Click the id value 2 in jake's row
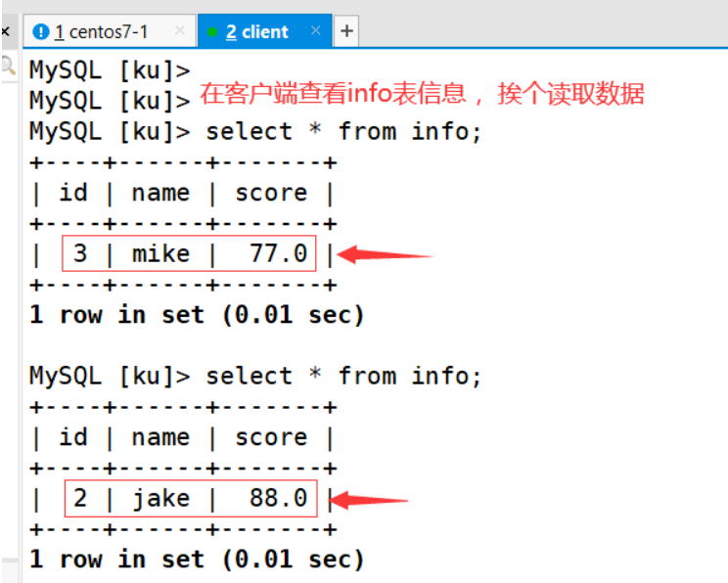 80,498
